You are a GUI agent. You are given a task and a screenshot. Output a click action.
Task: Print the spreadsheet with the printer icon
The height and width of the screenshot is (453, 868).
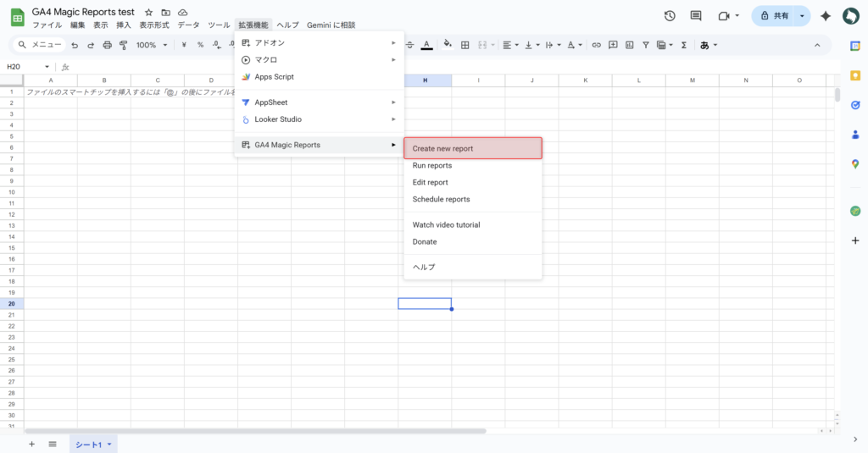point(108,46)
